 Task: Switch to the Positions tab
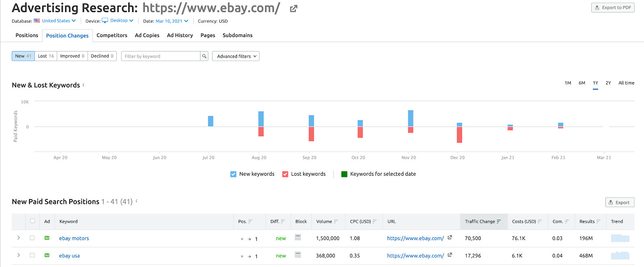27,35
